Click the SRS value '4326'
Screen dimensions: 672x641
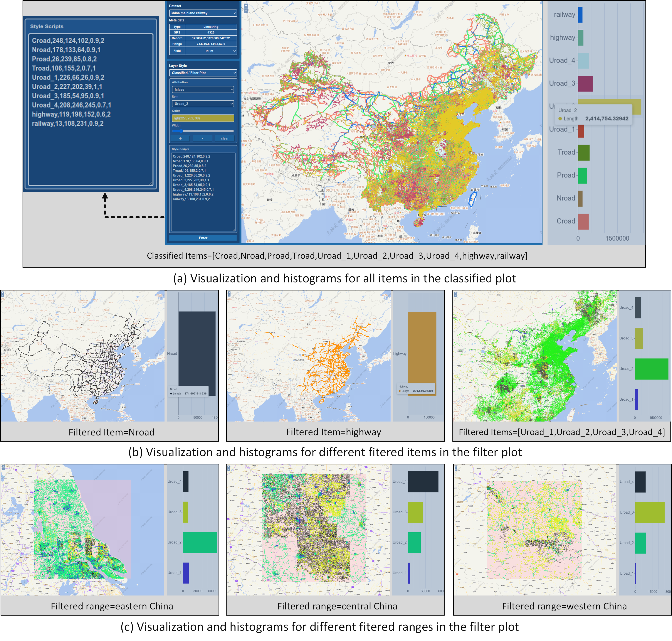(211, 32)
